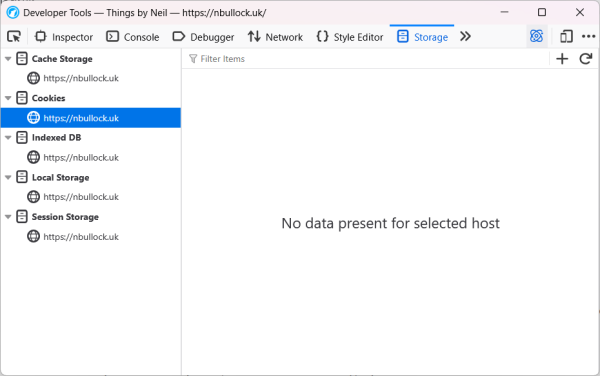Select the Session Storage category label
The width and height of the screenshot is (600, 376).
click(65, 217)
